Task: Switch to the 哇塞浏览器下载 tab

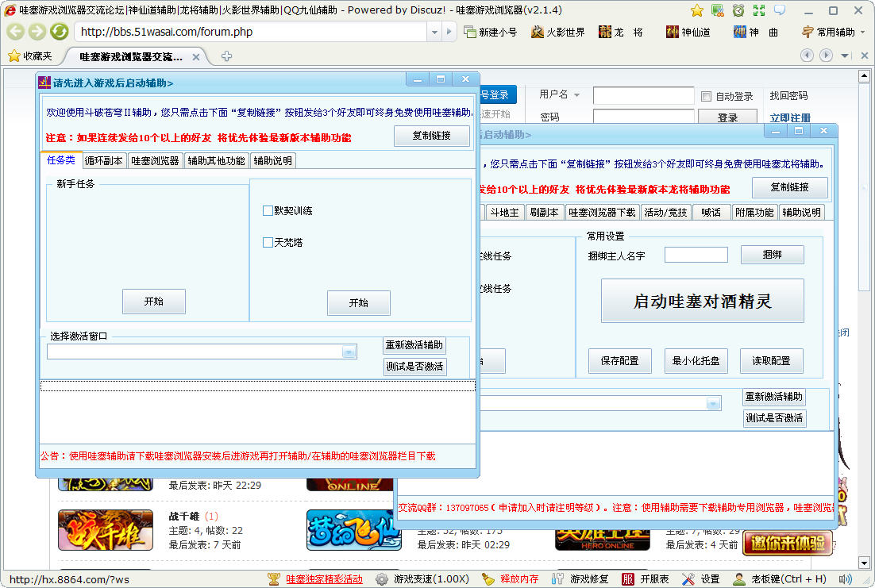Action: click(x=602, y=213)
